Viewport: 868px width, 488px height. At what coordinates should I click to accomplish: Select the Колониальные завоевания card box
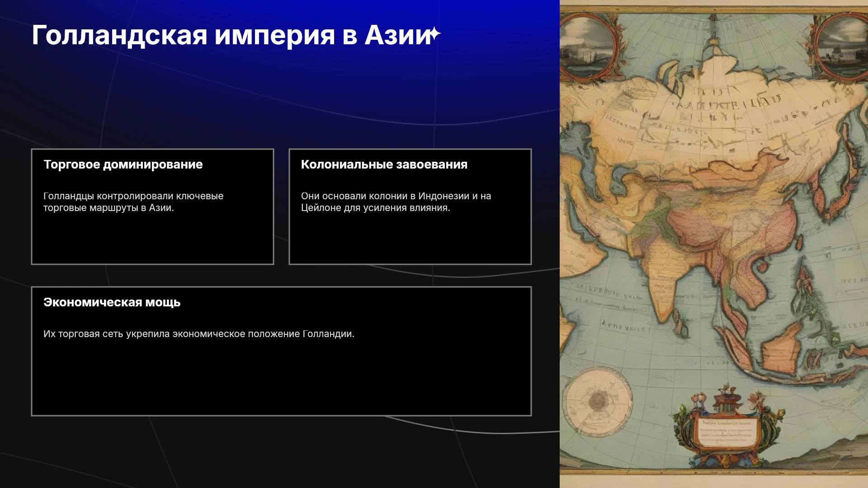(x=410, y=206)
